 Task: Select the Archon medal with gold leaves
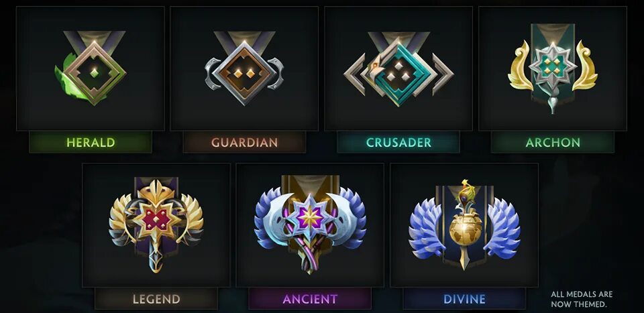coord(552,69)
